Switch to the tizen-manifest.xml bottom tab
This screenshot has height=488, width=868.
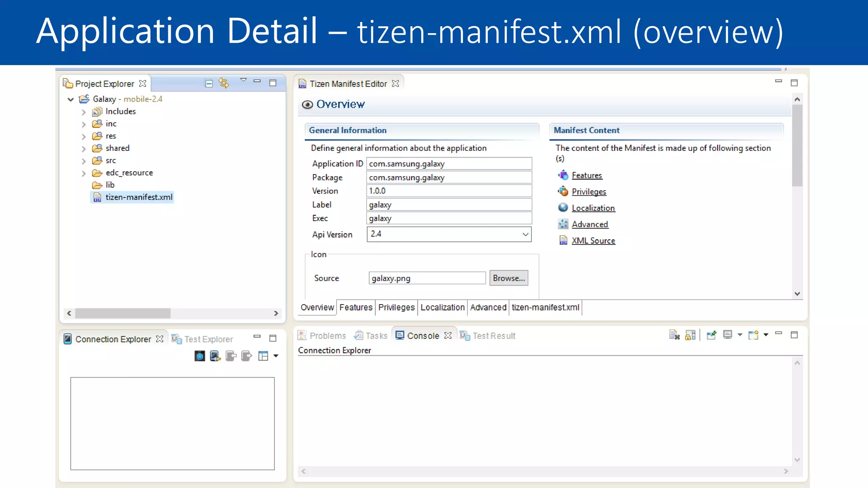(x=545, y=308)
